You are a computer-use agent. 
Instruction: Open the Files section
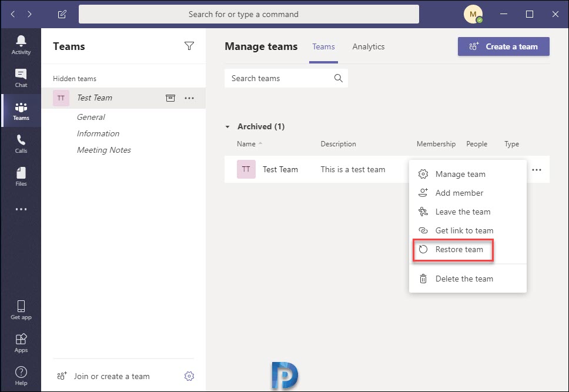click(x=21, y=176)
